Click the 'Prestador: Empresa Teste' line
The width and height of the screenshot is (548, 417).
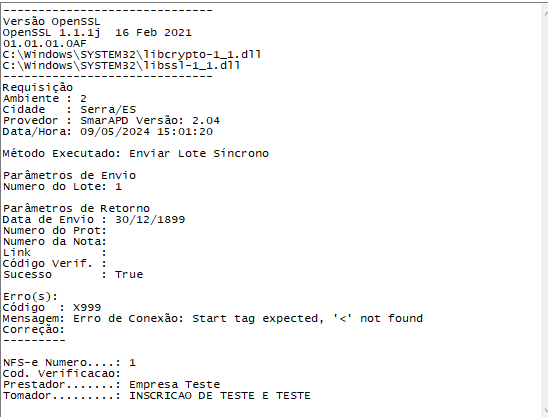[x=111, y=384]
